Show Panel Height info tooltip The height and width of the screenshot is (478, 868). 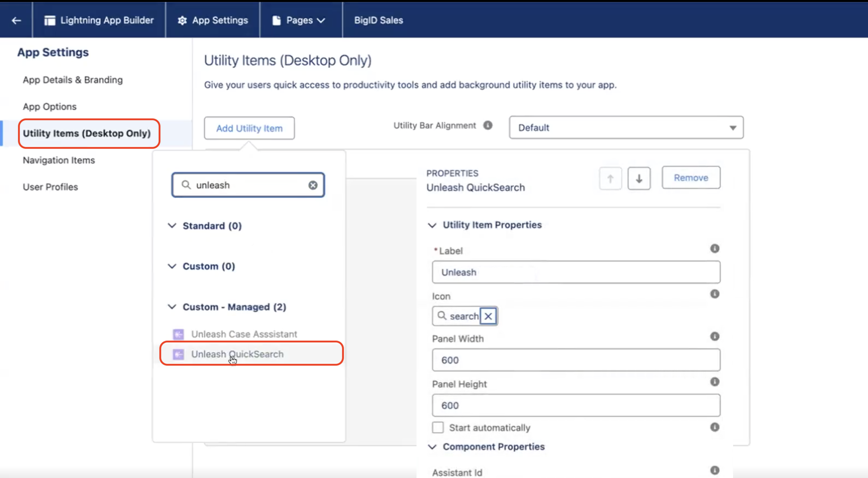pos(715,382)
